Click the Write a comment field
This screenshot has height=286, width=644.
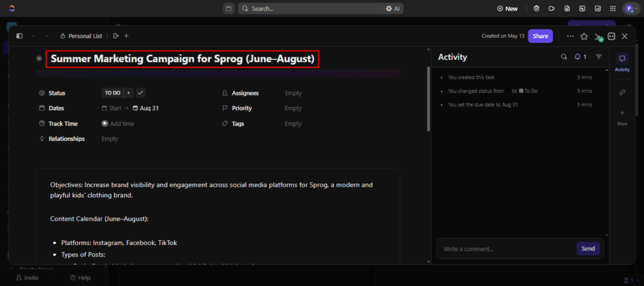click(506, 249)
